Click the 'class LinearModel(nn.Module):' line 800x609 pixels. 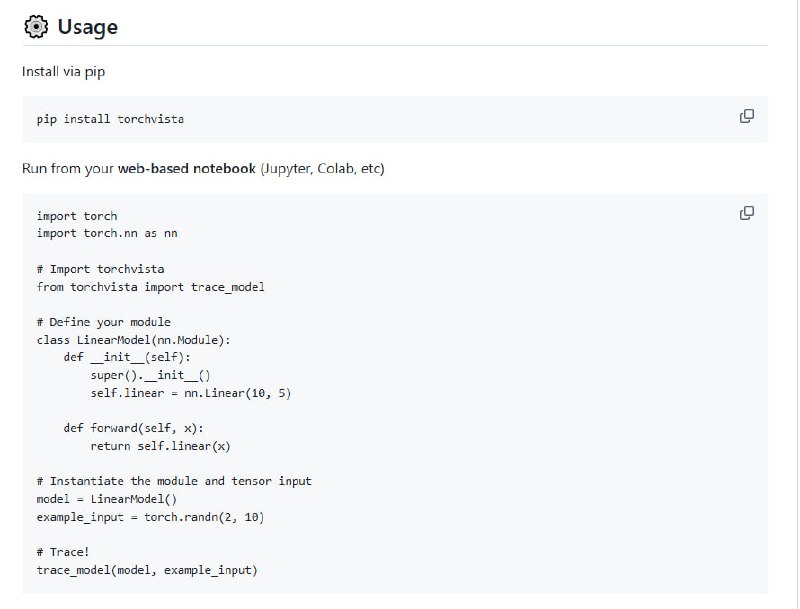133,340
